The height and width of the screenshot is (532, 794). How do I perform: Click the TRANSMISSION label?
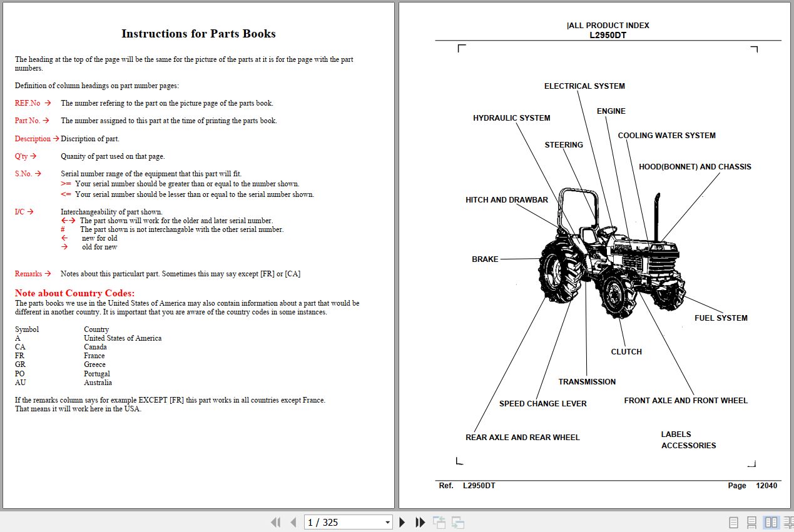tap(587, 382)
